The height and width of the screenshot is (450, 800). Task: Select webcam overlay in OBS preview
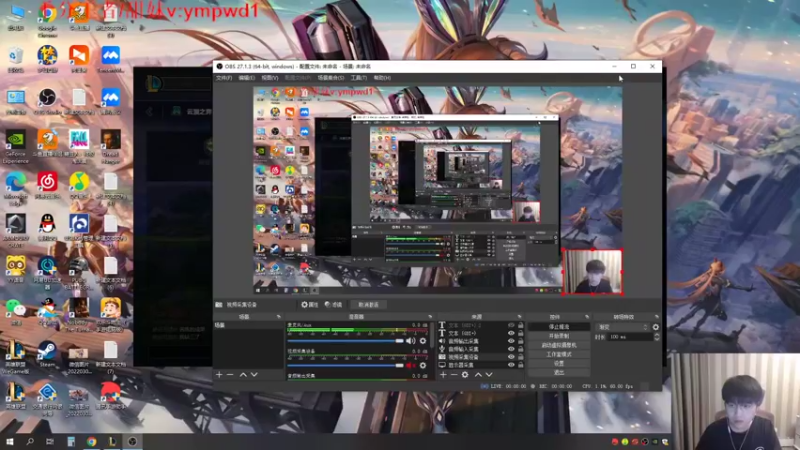point(592,271)
